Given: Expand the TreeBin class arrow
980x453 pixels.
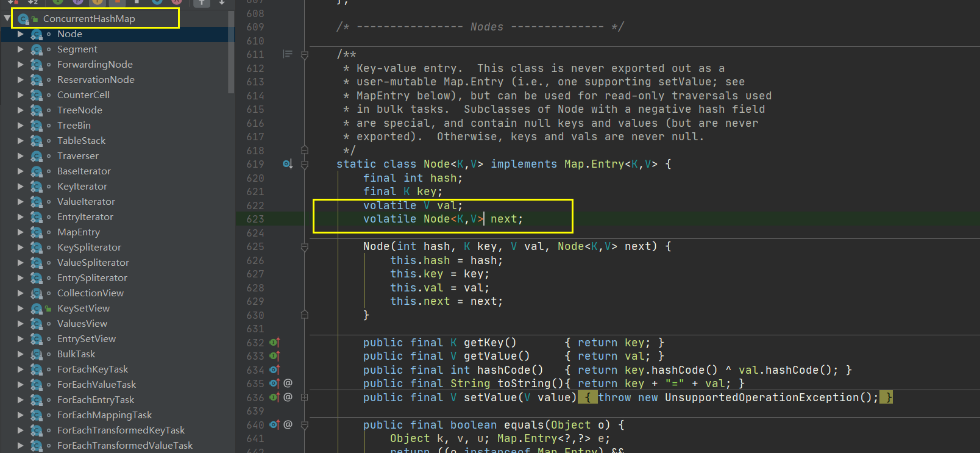Looking at the screenshot, I should click(x=21, y=126).
